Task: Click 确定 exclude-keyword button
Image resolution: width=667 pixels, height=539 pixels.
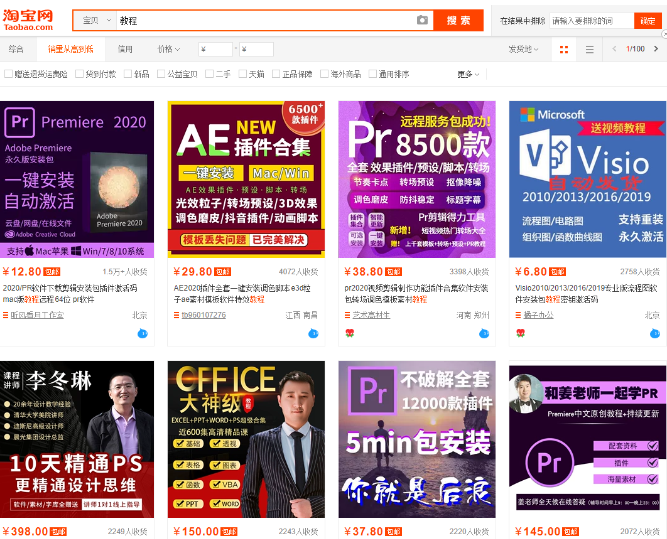Action: pyautogui.click(x=648, y=20)
